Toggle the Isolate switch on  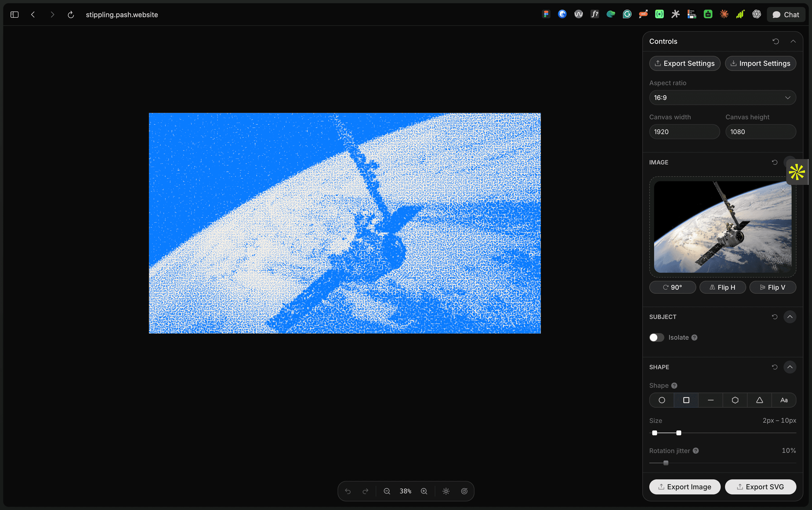[656, 337]
